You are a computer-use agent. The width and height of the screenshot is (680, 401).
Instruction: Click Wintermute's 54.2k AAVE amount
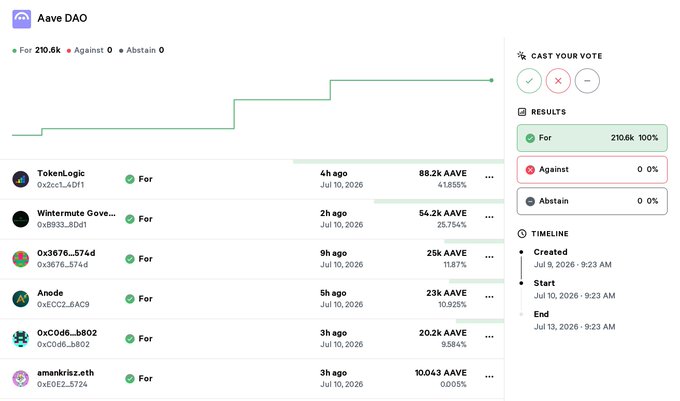pyautogui.click(x=443, y=213)
